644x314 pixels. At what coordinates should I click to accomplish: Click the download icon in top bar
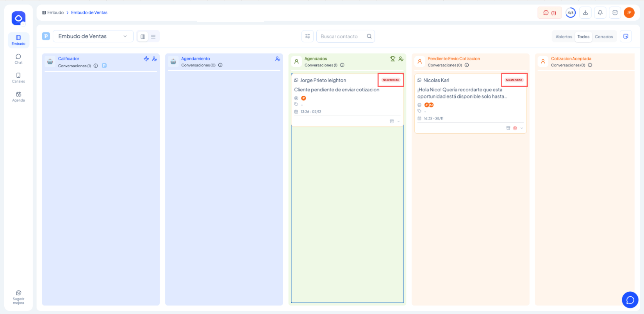[585, 13]
